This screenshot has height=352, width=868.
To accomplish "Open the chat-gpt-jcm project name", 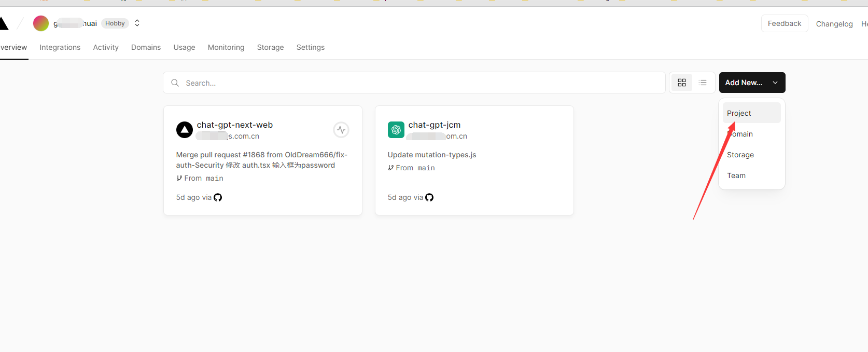I will [x=435, y=125].
